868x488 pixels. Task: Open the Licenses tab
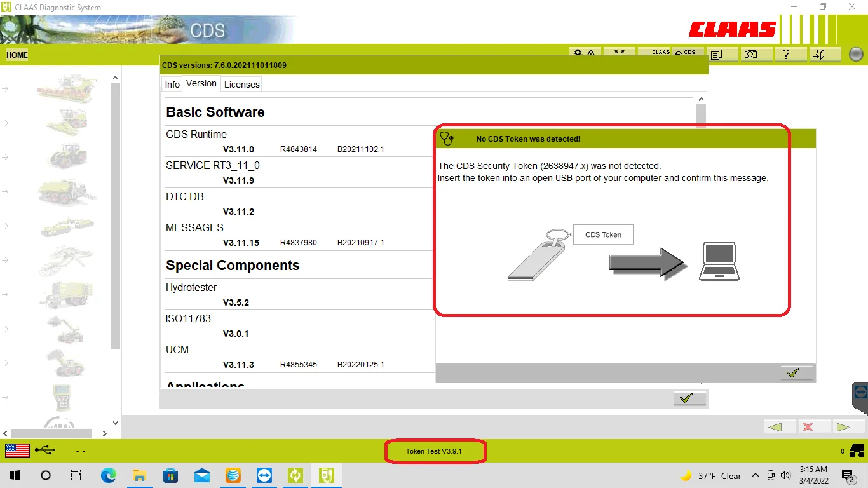[x=242, y=85]
